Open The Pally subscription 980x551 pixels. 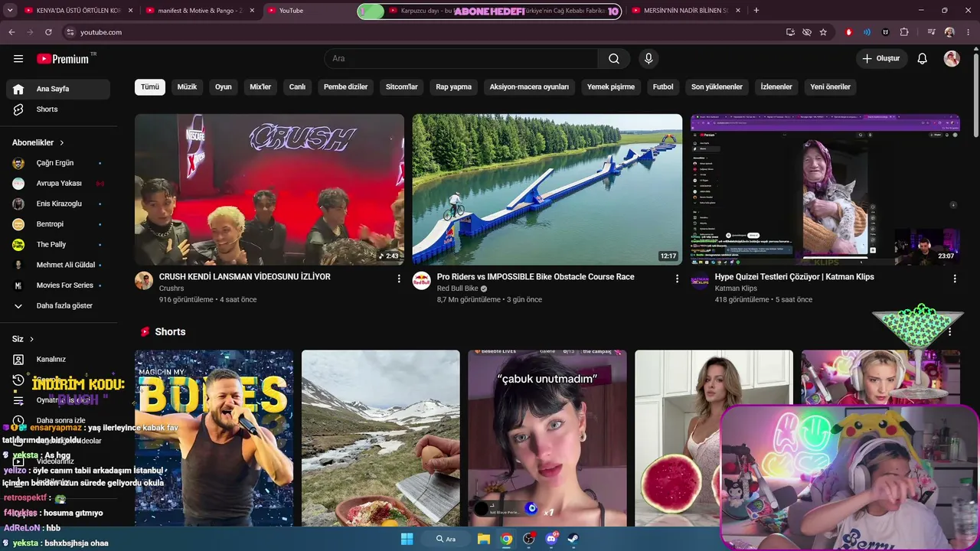58,245
